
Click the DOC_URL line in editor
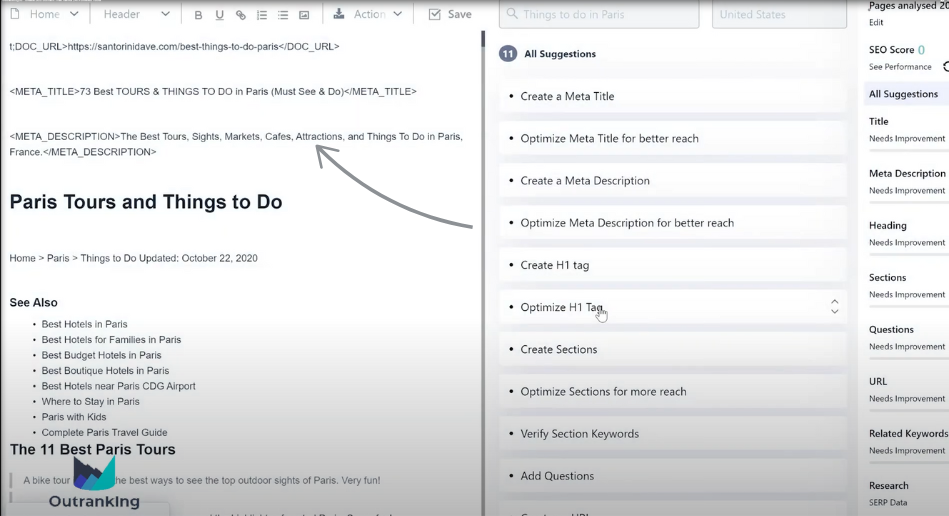coord(174,47)
